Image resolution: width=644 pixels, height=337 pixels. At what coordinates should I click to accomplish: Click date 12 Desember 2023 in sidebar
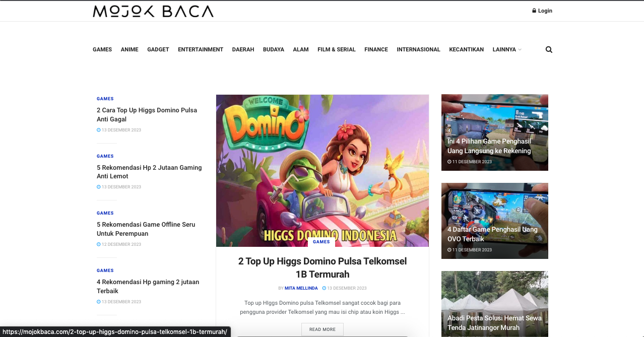(x=119, y=244)
